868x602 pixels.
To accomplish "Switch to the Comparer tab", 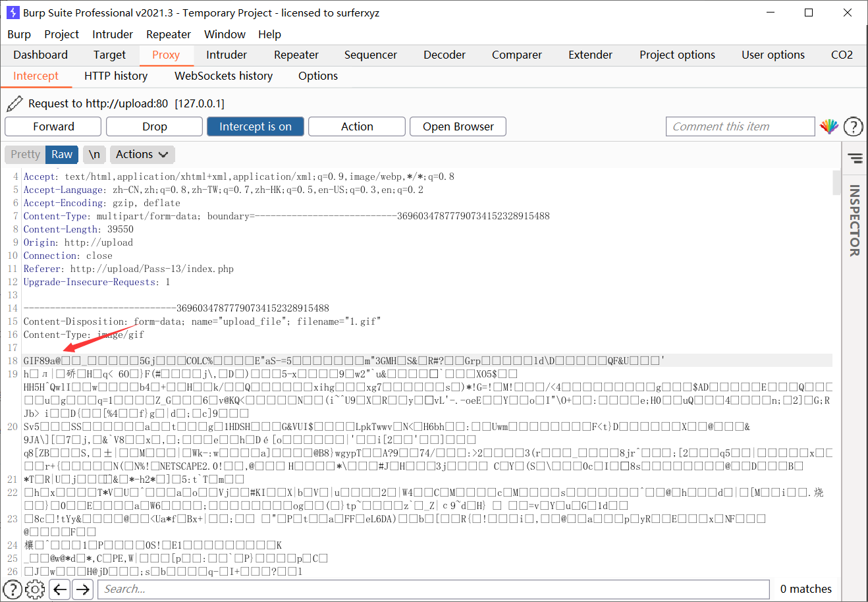I will pyautogui.click(x=517, y=55).
